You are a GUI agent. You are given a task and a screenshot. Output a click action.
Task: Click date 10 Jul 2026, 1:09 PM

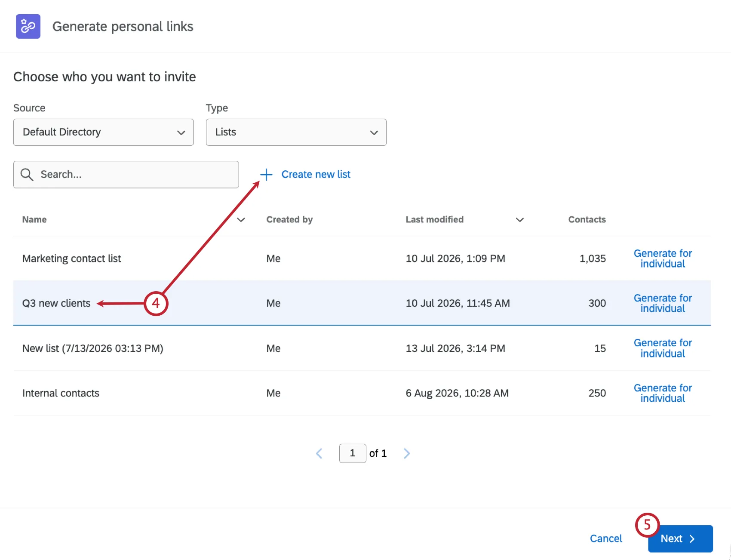(455, 258)
